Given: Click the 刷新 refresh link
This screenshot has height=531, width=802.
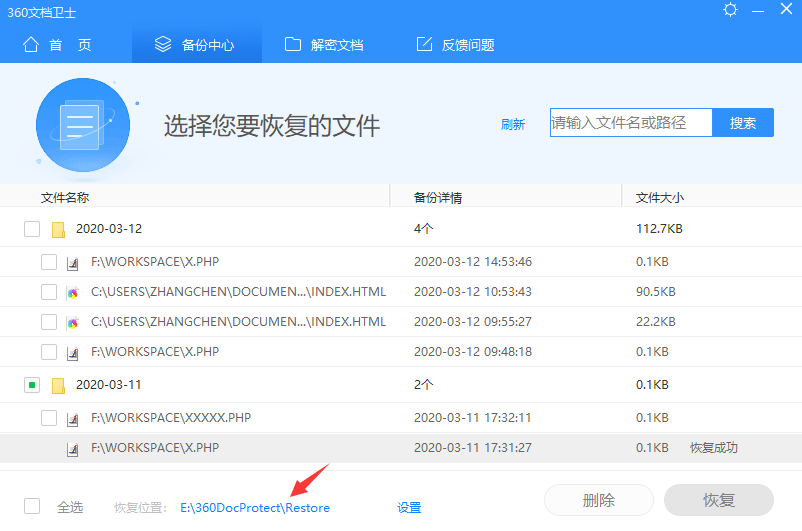Looking at the screenshot, I should click(x=513, y=125).
